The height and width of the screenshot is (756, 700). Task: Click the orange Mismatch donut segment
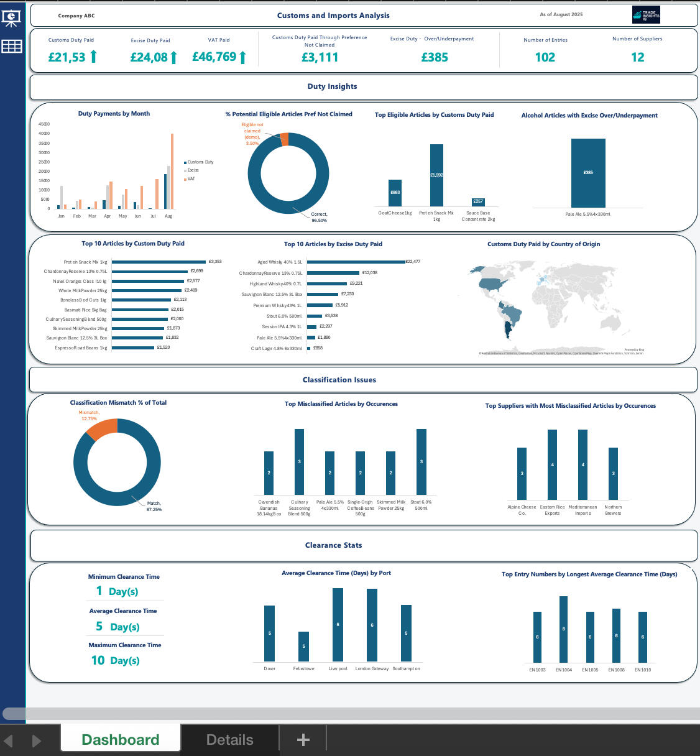click(x=101, y=428)
